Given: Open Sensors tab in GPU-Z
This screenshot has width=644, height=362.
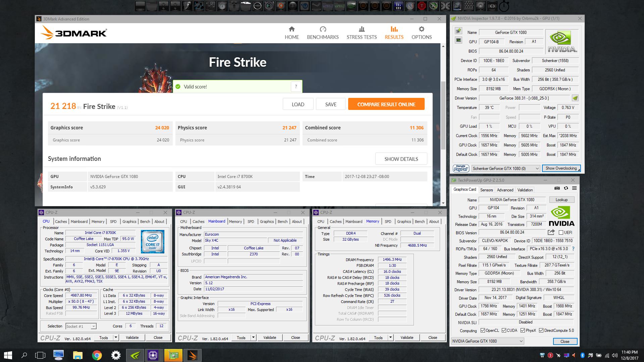Looking at the screenshot, I should pos(486,190).
